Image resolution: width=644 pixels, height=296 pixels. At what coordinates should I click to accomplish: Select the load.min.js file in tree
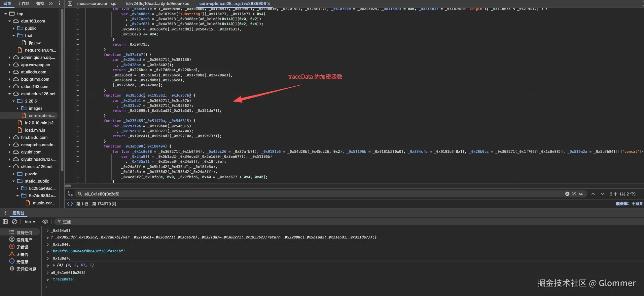tap(35, 130)
